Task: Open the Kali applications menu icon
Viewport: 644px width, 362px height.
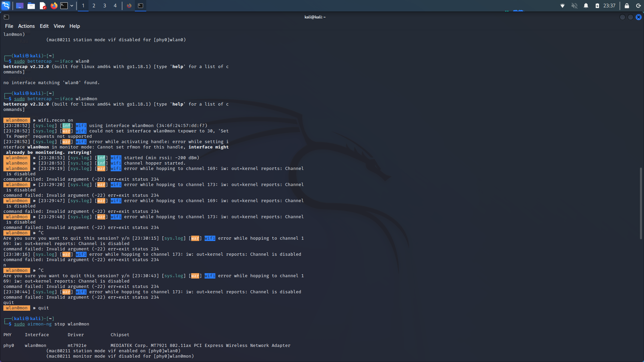Action: pos(6,6)
